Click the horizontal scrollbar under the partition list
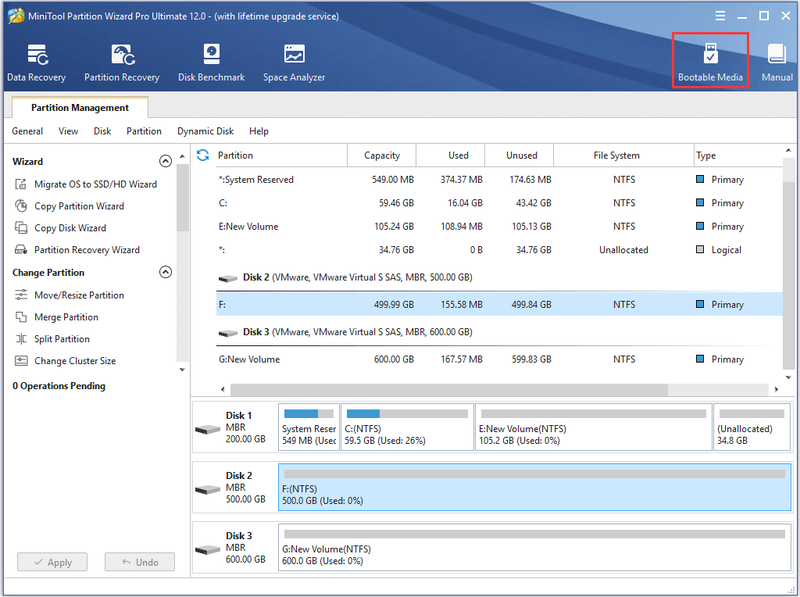The width and height of the screenshot is (800, 597). tap(449, 389)
